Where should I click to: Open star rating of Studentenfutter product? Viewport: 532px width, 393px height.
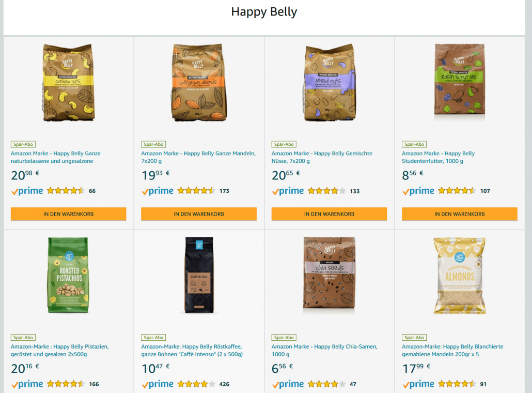(x=457, y=191)
